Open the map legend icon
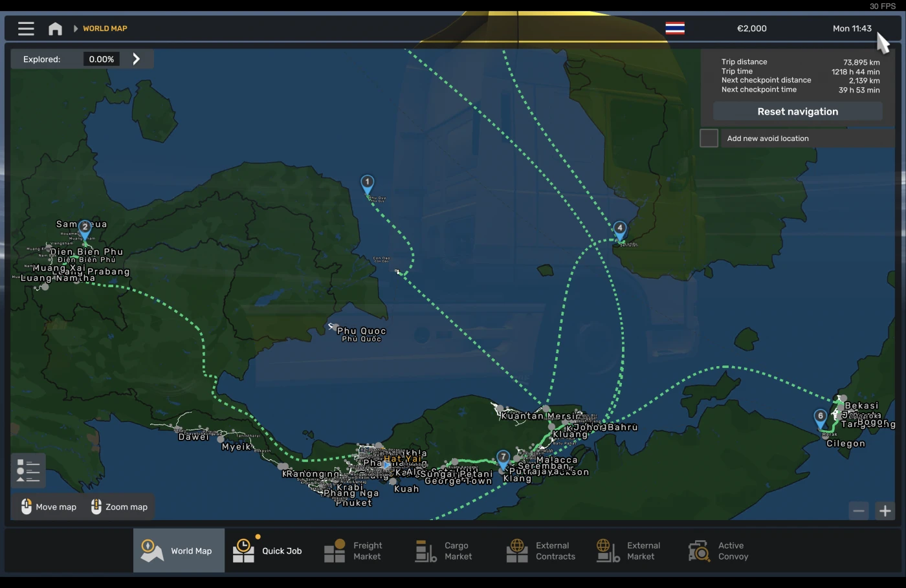This screenshot has height=588, width=906. coord(27,471)
